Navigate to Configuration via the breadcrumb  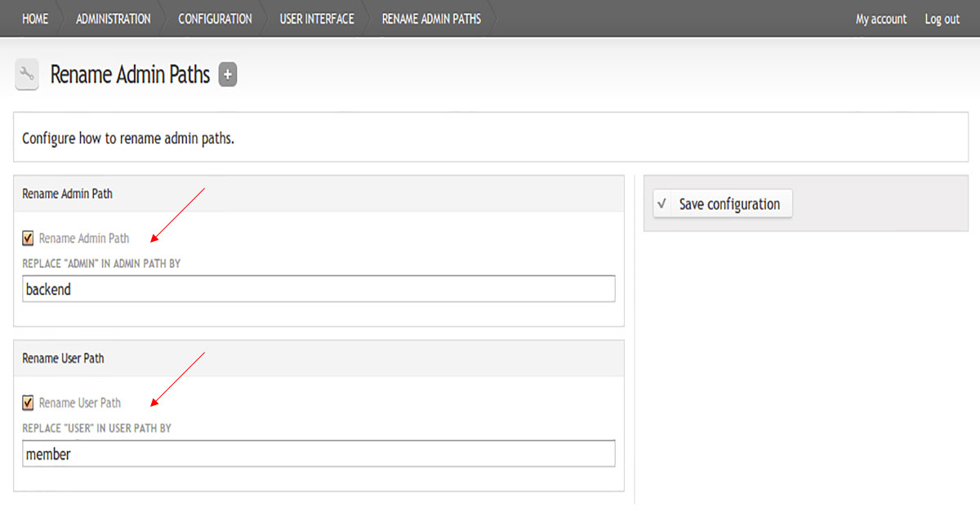(x=214, y=18)
